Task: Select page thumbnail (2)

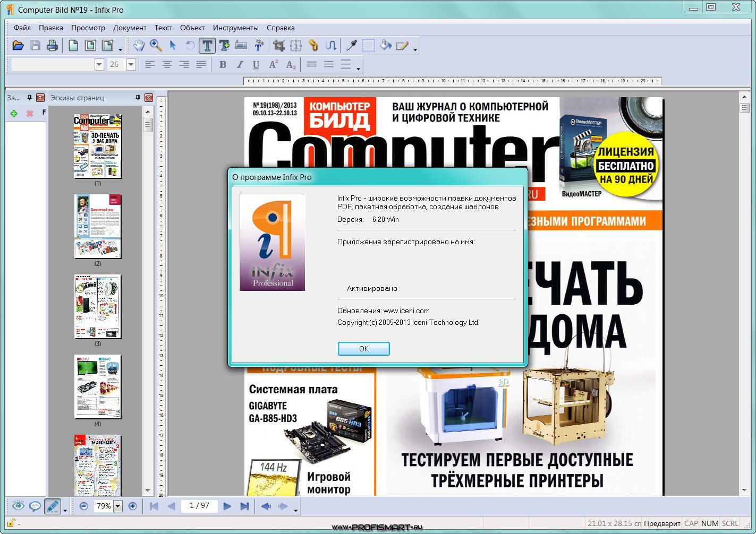Action: (x=98, y=227)
